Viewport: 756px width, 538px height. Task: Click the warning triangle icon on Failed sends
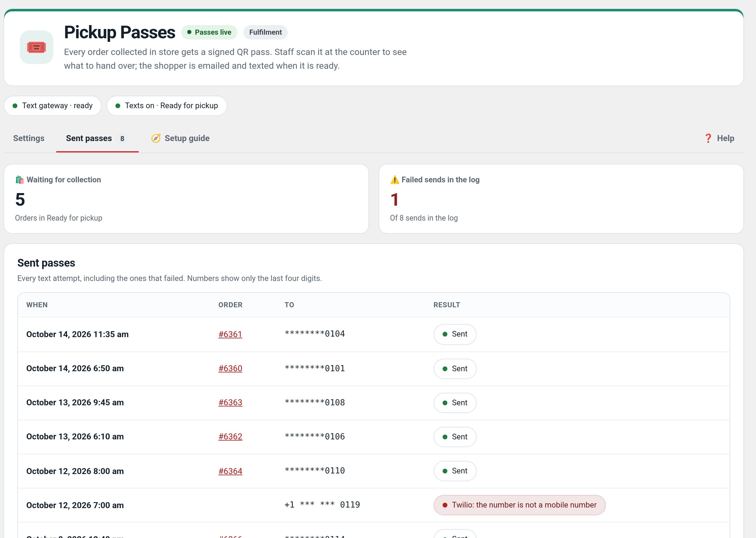tap(394, 180)
